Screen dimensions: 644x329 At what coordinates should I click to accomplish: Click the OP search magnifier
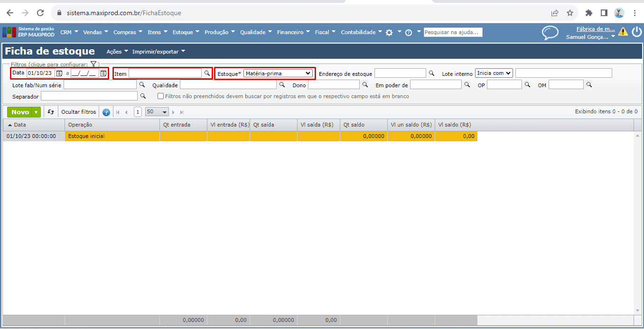pyautogui.click(x=527, y=85)
